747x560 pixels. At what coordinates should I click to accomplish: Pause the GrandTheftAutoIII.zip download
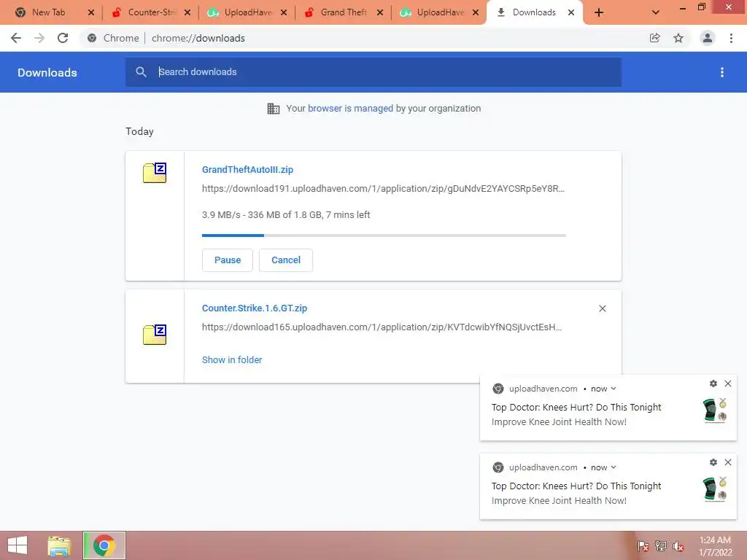228,260
